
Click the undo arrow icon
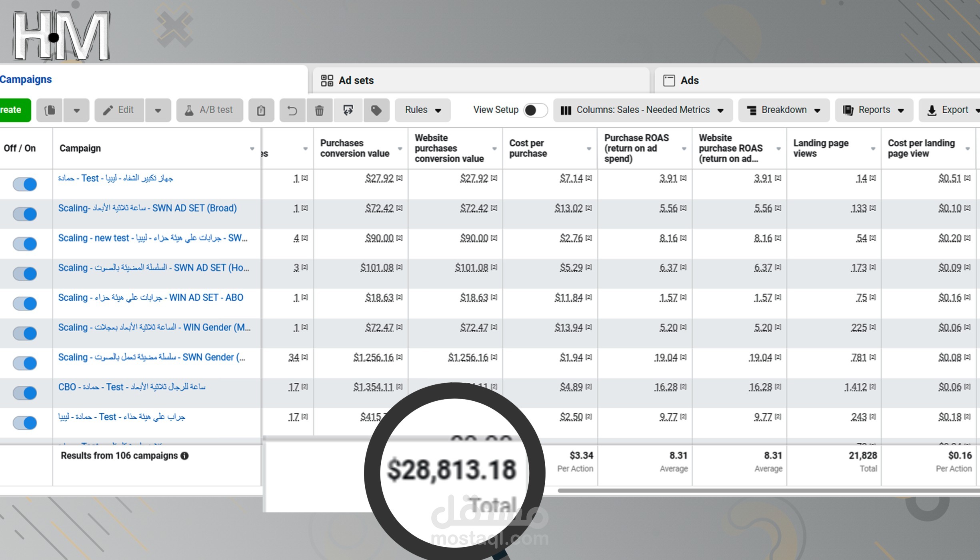click(x=292, y=110)
